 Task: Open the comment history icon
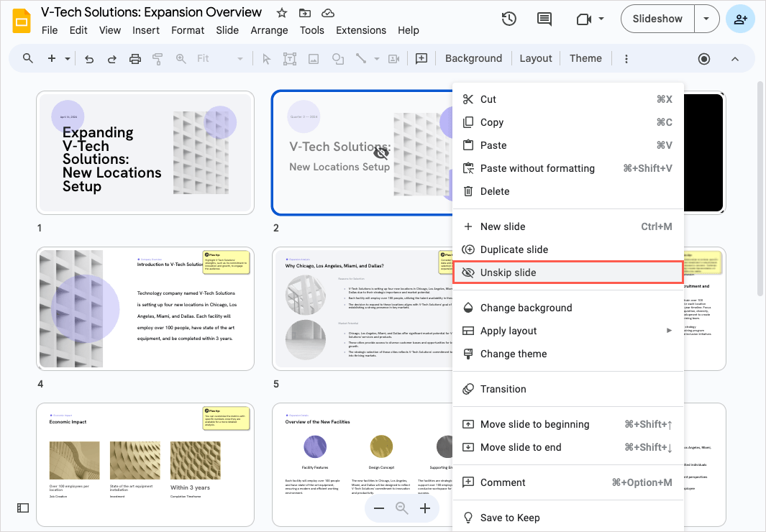(544, 19)
